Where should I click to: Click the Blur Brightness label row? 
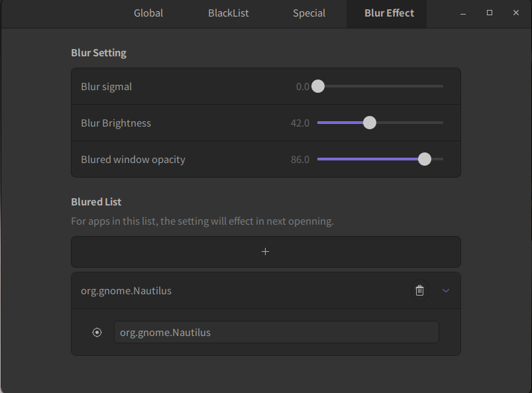116,123
